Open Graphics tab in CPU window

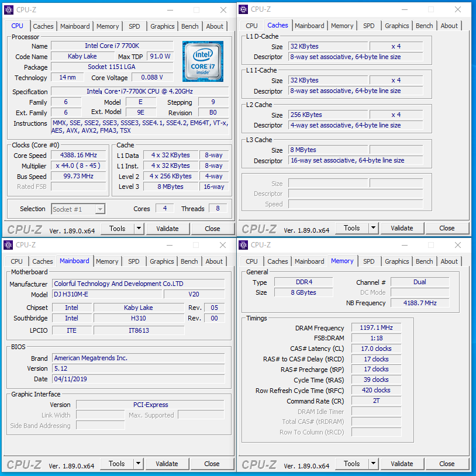[x=163, y=26]
